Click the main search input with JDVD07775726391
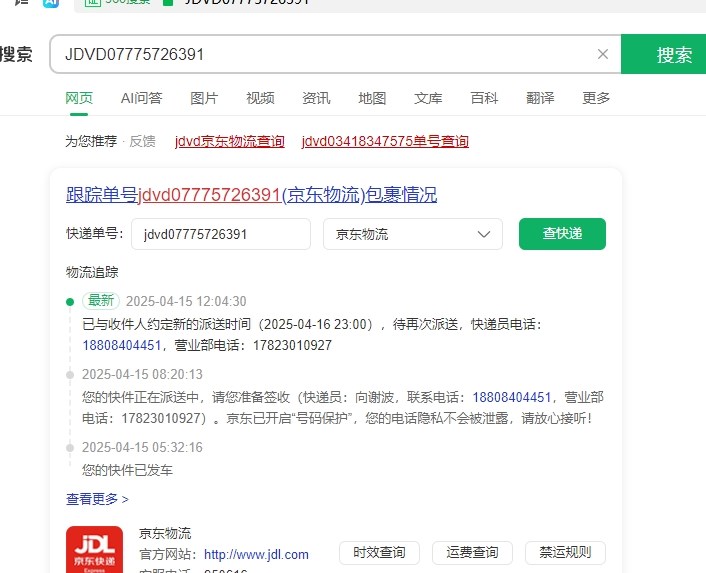 335,54
